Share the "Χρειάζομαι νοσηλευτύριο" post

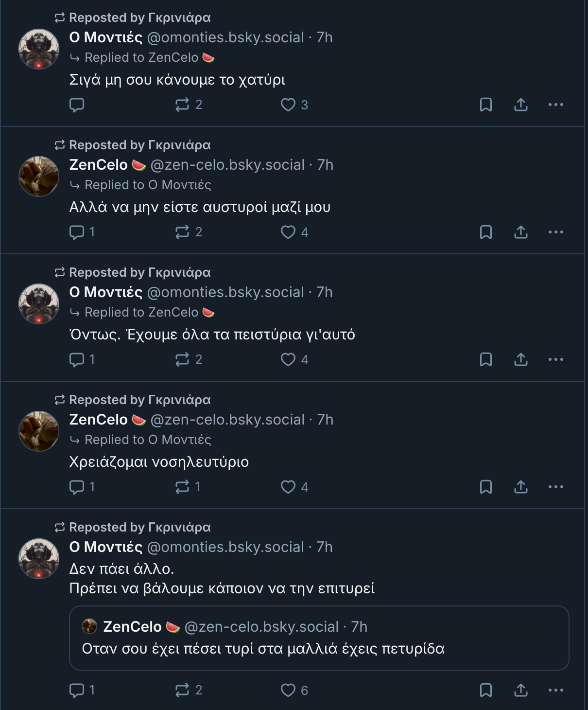521,487
